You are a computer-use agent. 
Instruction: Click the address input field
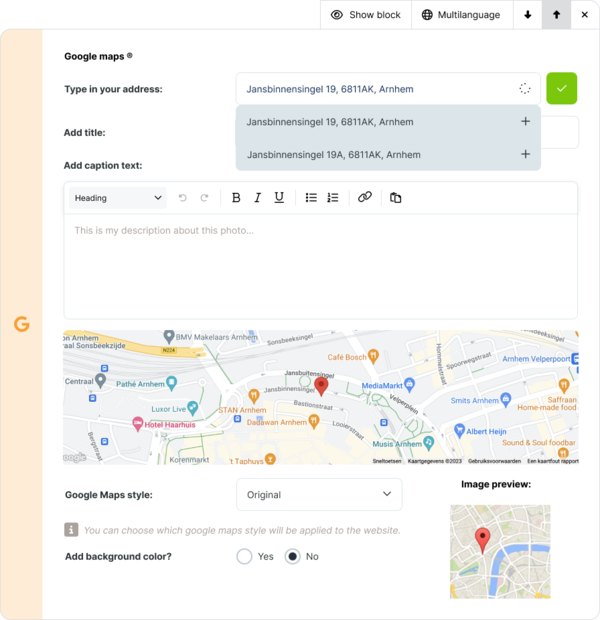(388, 89)
